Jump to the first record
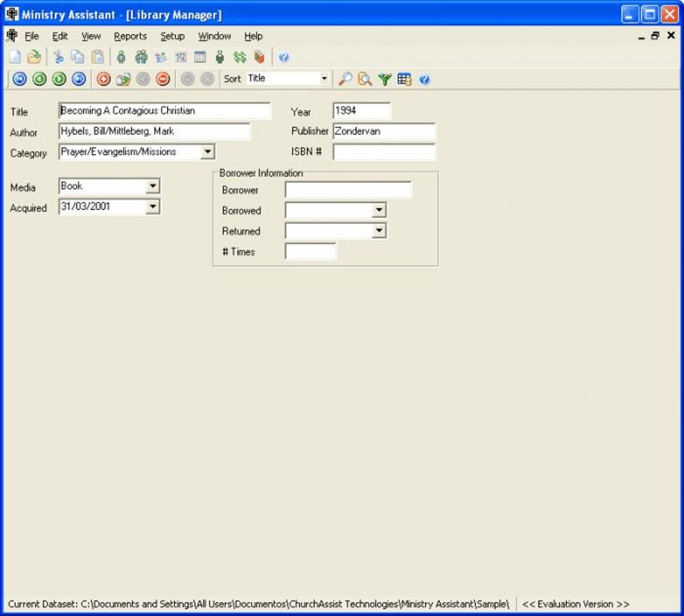Image resolution: width=684 pixels, height=616 pixels. coord(19,78)
